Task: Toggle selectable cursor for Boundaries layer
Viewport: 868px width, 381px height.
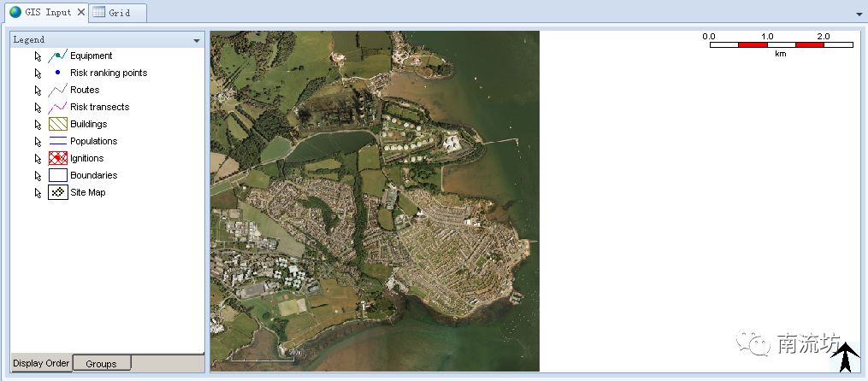Action: [x=38, y=176]
